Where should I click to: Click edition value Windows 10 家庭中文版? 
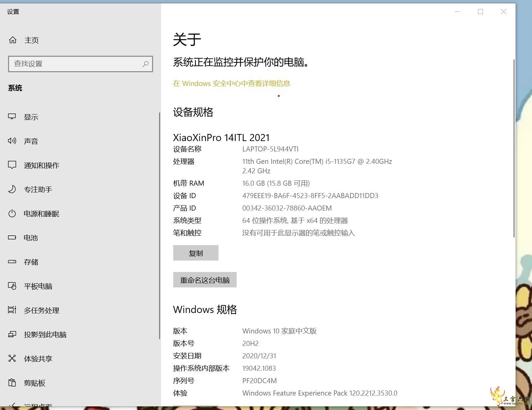pos(279,331)
